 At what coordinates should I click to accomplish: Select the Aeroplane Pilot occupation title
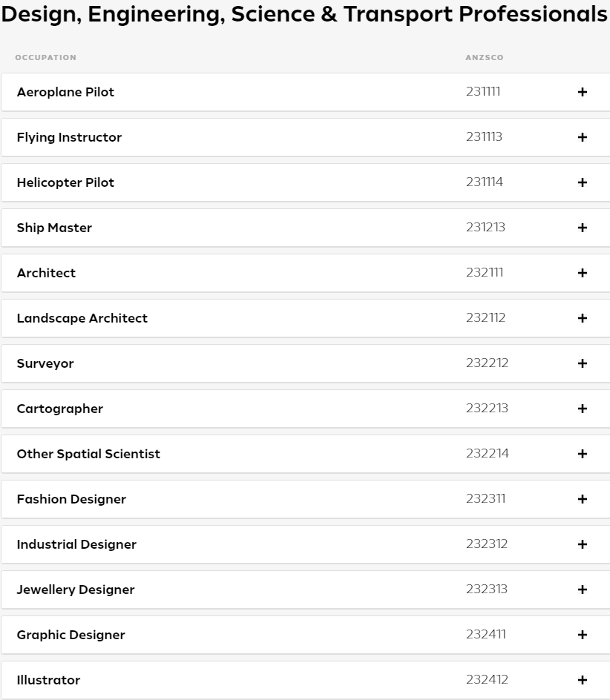tap(65, 92)
